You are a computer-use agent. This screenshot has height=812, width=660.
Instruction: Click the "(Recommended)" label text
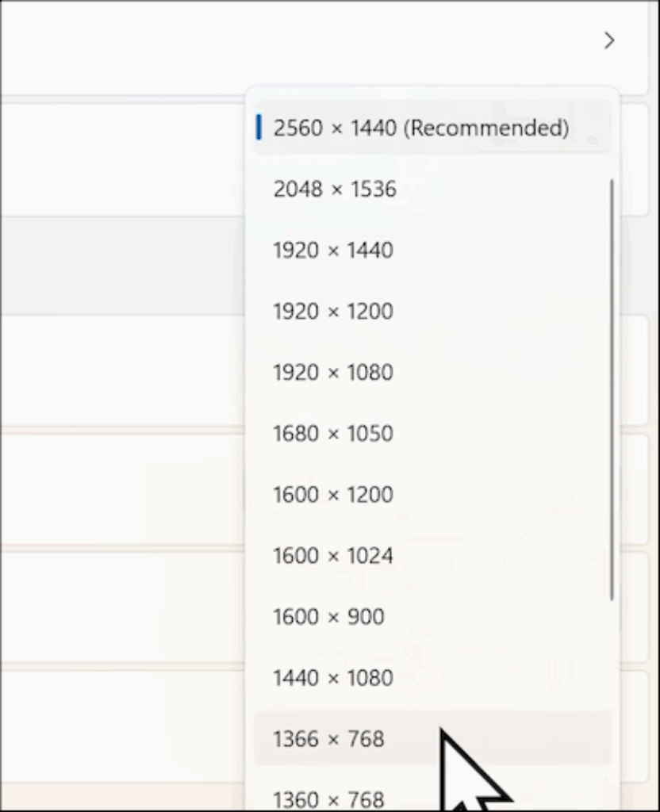tap(486, 128)
